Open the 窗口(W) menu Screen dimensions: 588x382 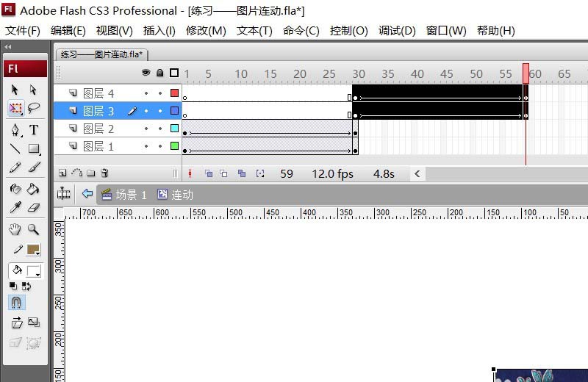pyautogui.click(x=446, y=31)
